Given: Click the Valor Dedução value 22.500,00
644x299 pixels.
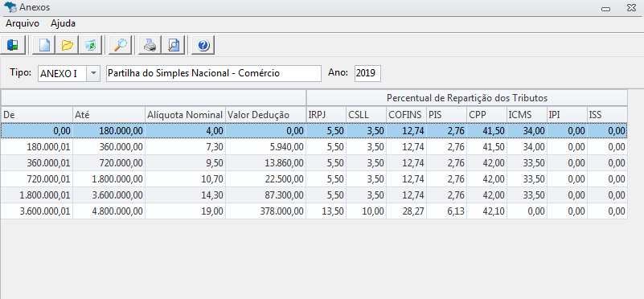Looking at the screenshot, I should pos(266,179).
